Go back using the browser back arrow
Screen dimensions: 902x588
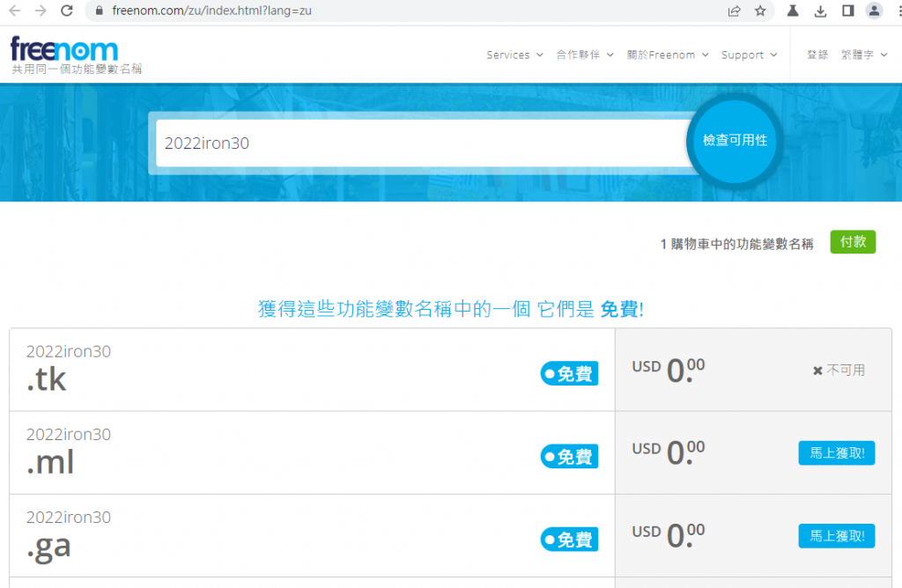15,11
